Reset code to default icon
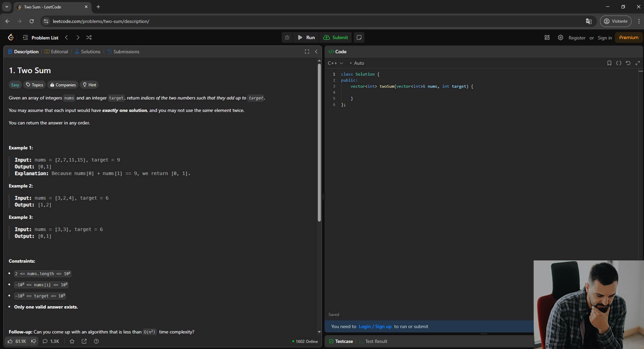The image size is (644, 349). click(628, 63)
